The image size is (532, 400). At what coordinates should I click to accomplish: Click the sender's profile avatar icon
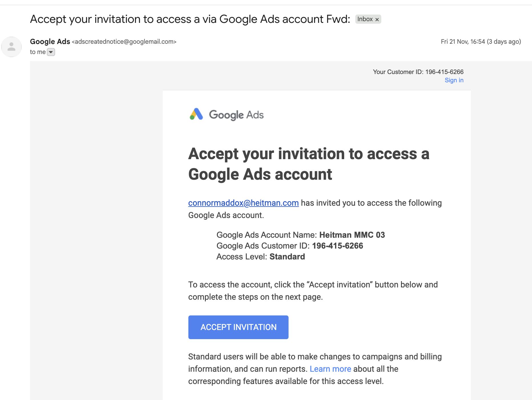point(11,47)
